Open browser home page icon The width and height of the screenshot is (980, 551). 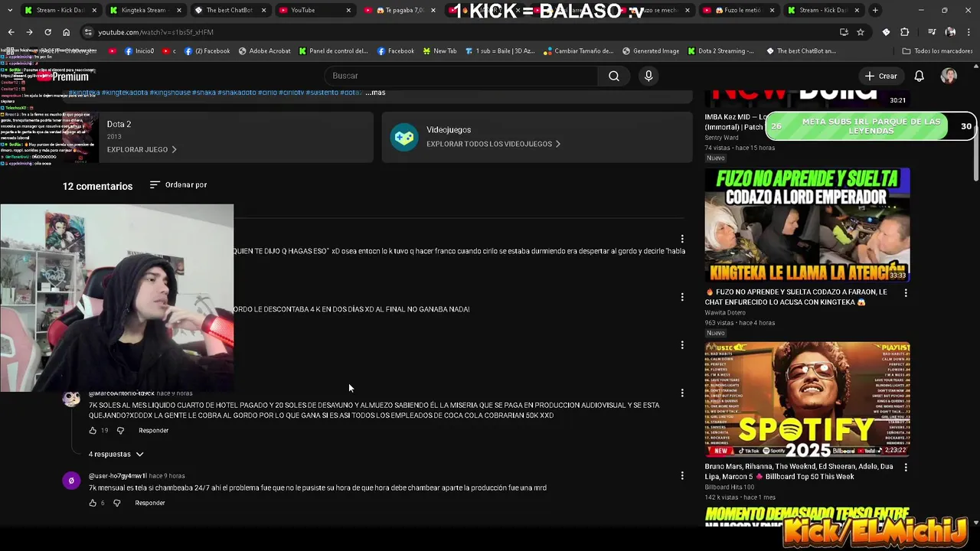[x=66, y=32]
